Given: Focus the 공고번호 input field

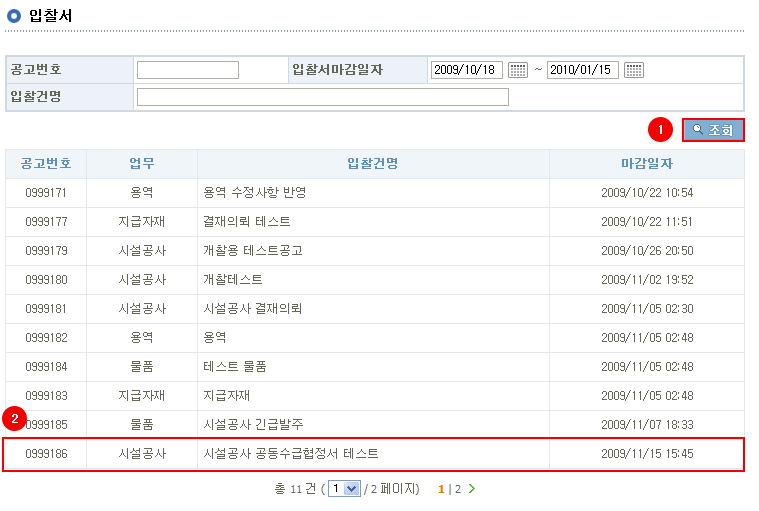Looking at the screenshot, I should point(188,70).
